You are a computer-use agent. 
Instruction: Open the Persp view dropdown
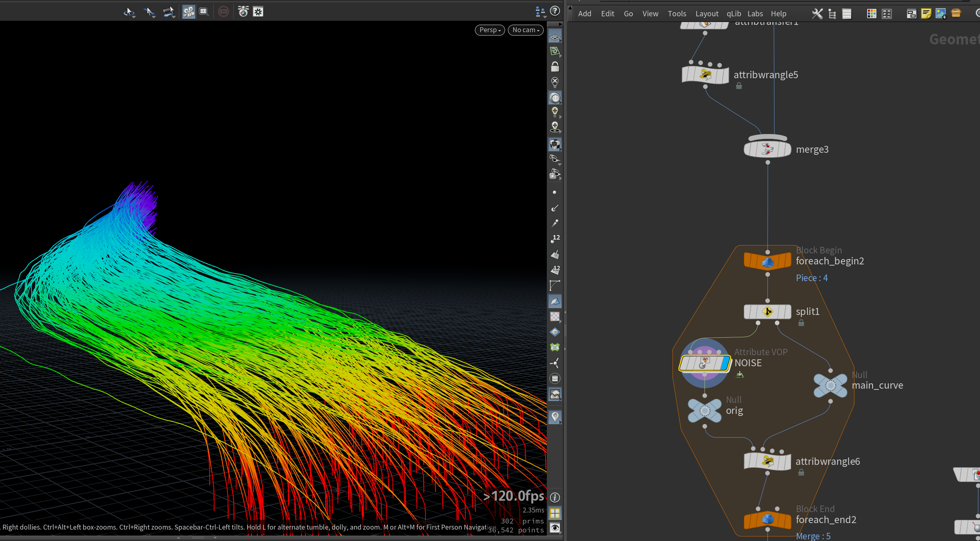[x=490, y=30]
